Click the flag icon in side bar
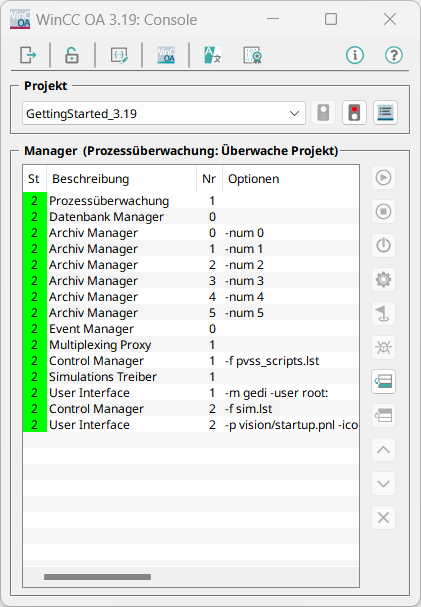 [x=383, y=313]
